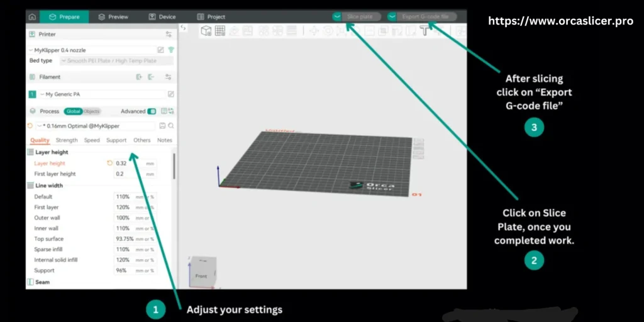644x322 pixels.
Task: Open the My Generic PA filament dropdown
Action: click(x=102, y=94)
